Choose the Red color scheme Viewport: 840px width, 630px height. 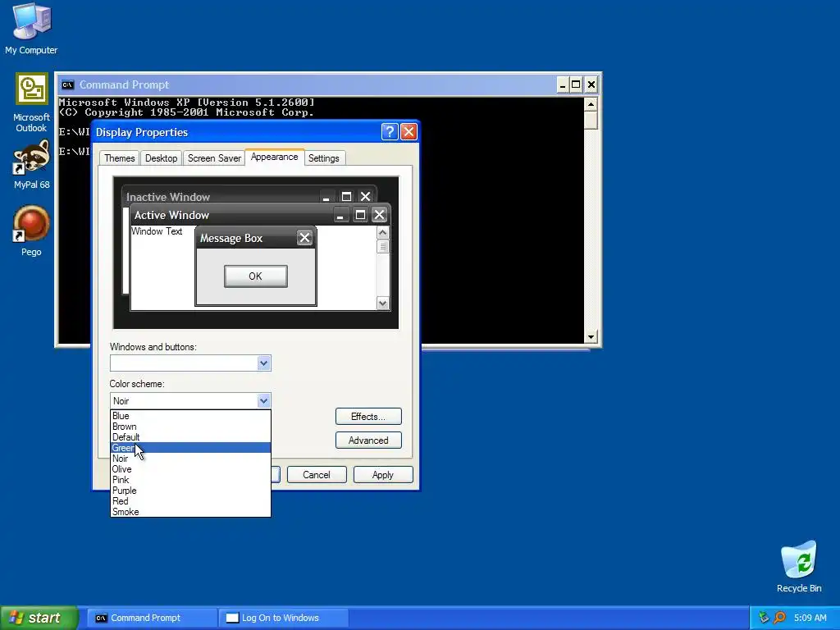pos(190,501)
